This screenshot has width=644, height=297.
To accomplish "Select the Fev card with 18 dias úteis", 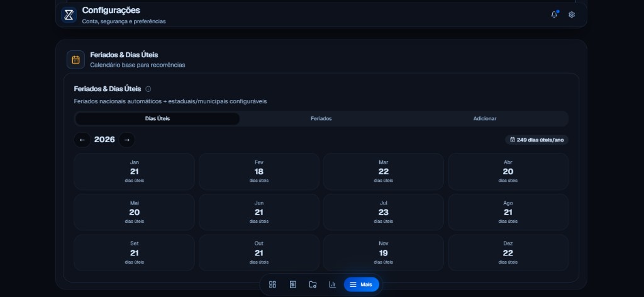I will [x=258, y=171].
